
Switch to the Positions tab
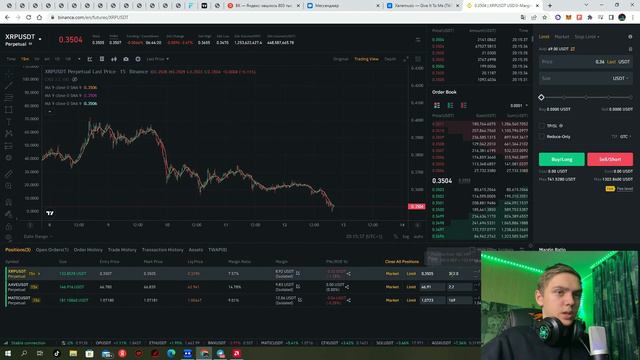(x=18, y=250)
